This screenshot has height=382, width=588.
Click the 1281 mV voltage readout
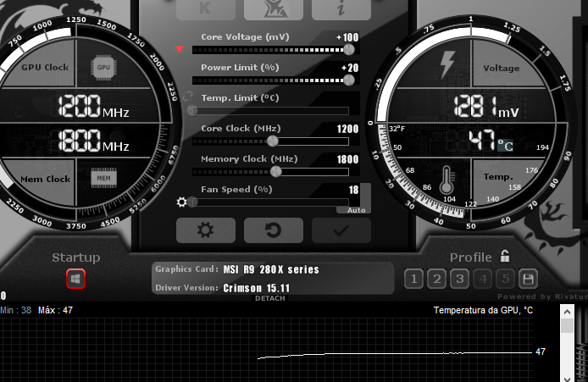point(486,107)
